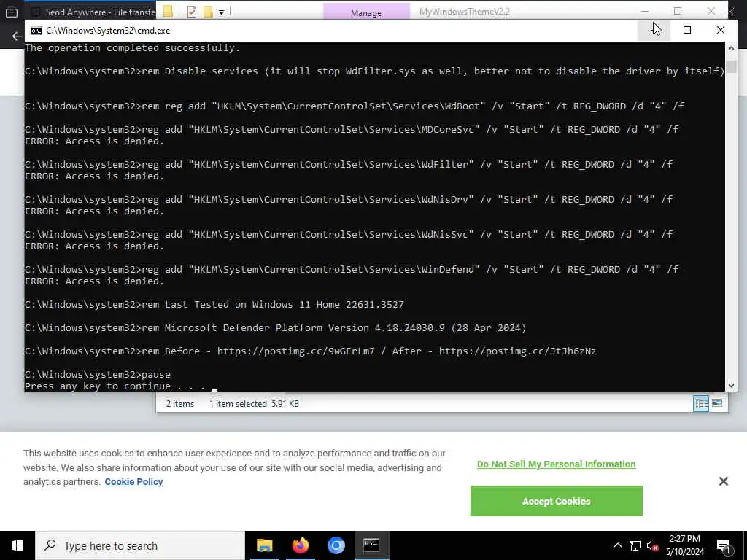This screenshot has height=560, width=747.
Task: Open Explorer quick access toolbar dropdown arrow
Action: (x=222, y=12)
